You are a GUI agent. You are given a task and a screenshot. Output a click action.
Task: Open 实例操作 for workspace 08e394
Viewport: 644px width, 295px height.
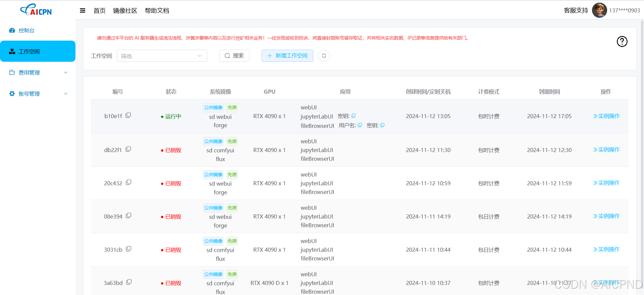(x=606, y=216)
